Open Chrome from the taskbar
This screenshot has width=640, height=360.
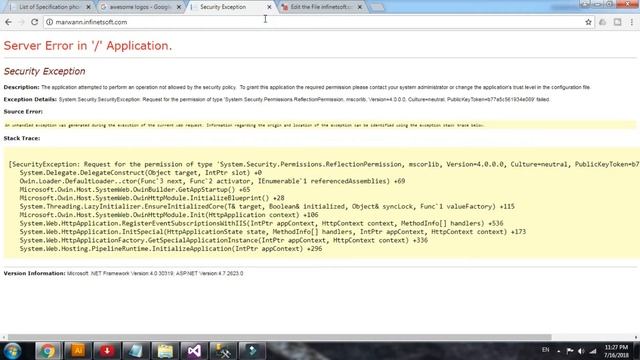(x=48, y=351)
